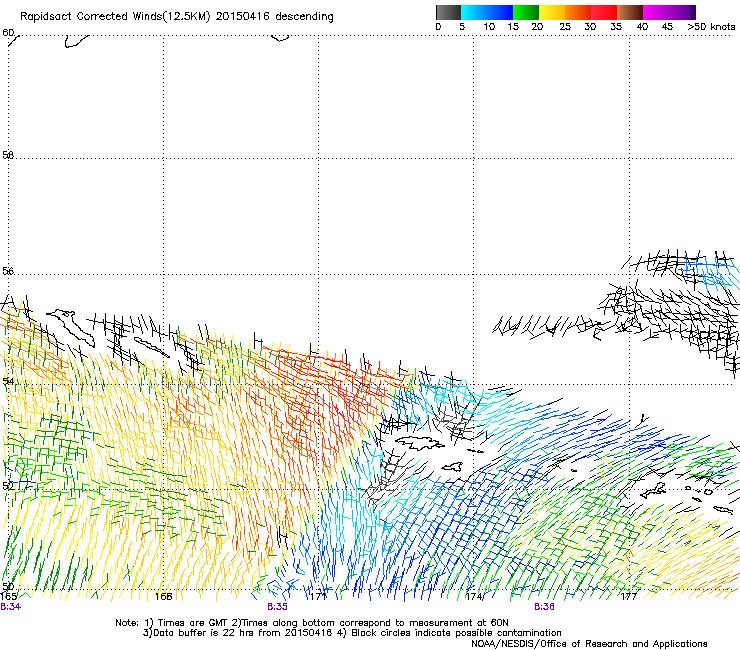Click the longitude label '165'
740x650 pixels.
click(9, 597)
